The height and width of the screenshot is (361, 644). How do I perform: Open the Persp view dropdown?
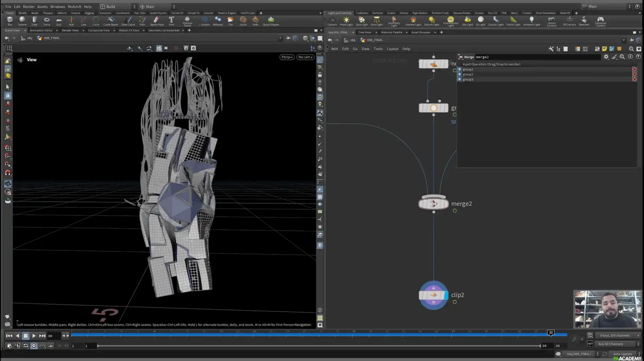point(286,57)
